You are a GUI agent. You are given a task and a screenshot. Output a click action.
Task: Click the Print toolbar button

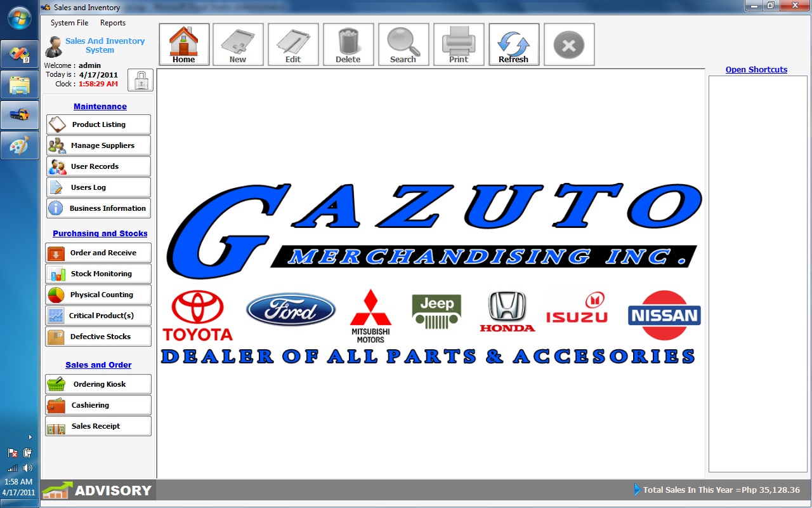tap(459, 44)
